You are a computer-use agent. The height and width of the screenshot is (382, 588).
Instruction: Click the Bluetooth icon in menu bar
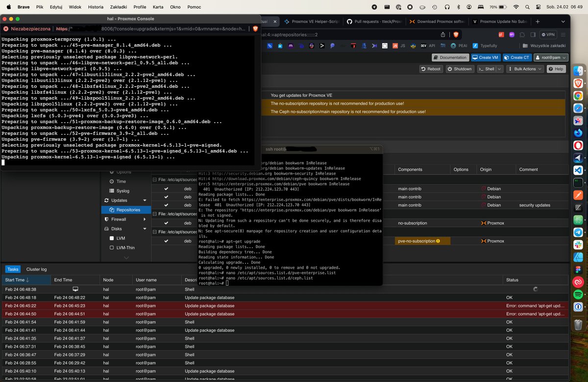[x=459, y=7]
